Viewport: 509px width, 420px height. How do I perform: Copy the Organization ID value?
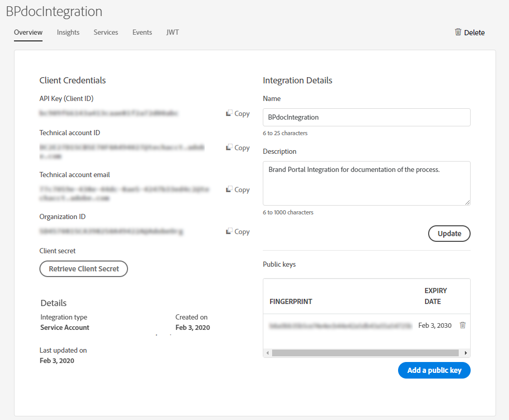coord(238,231)
